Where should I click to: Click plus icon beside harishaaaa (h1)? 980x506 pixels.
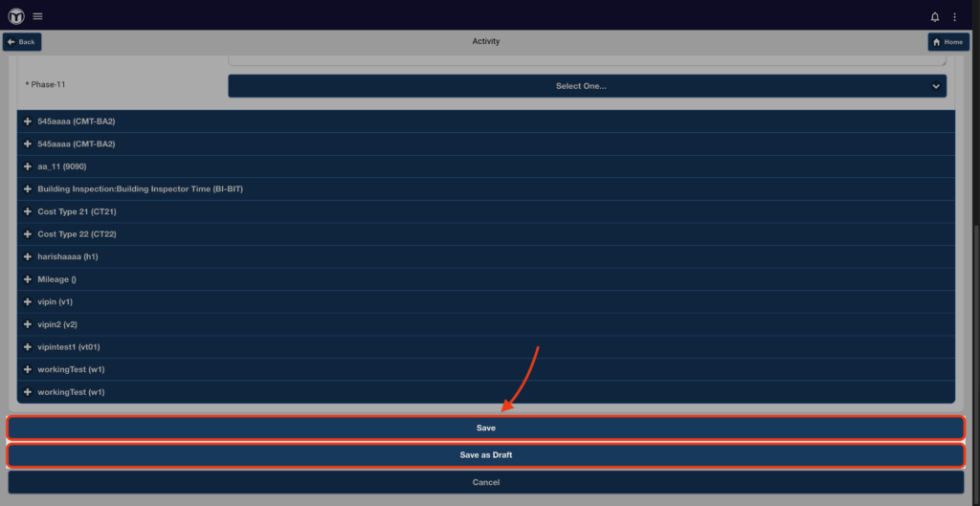tap(28, 256)
